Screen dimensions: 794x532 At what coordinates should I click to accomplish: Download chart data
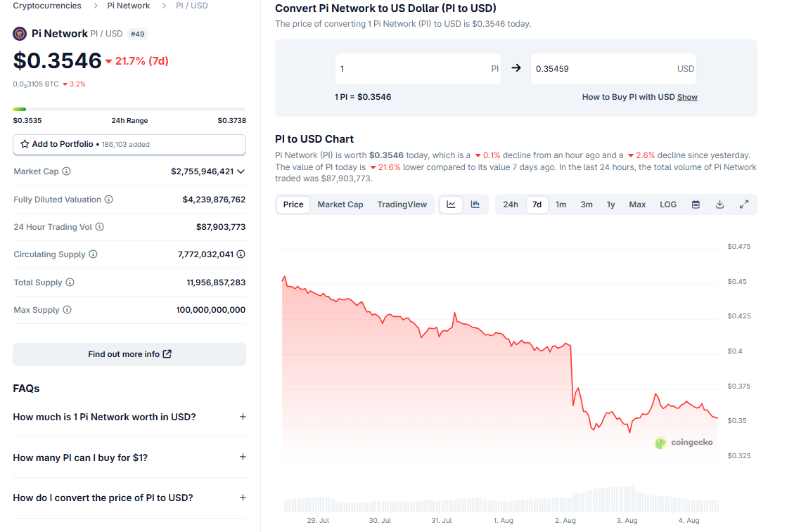(x=719, y=205)
